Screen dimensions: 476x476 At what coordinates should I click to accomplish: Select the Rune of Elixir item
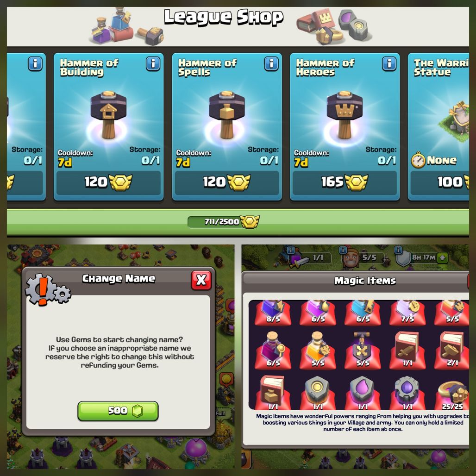[363, 392]
